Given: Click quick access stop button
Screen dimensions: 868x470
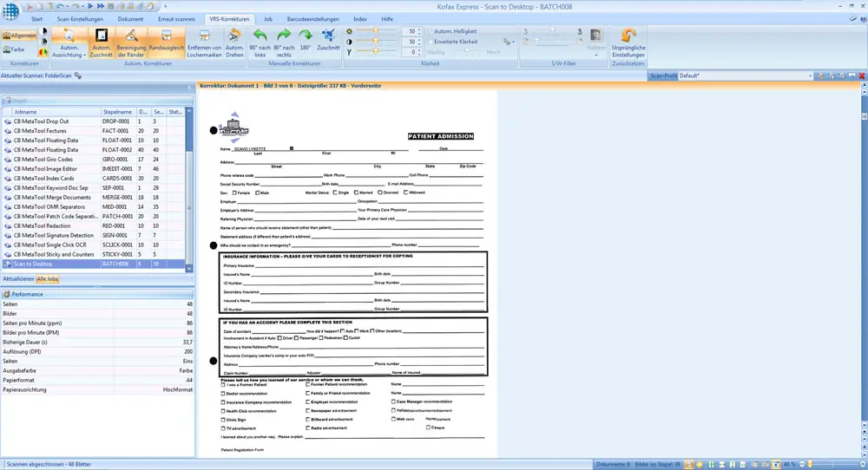Looking at the screenshot, I should pyautogui.click(x=110, y=7).
